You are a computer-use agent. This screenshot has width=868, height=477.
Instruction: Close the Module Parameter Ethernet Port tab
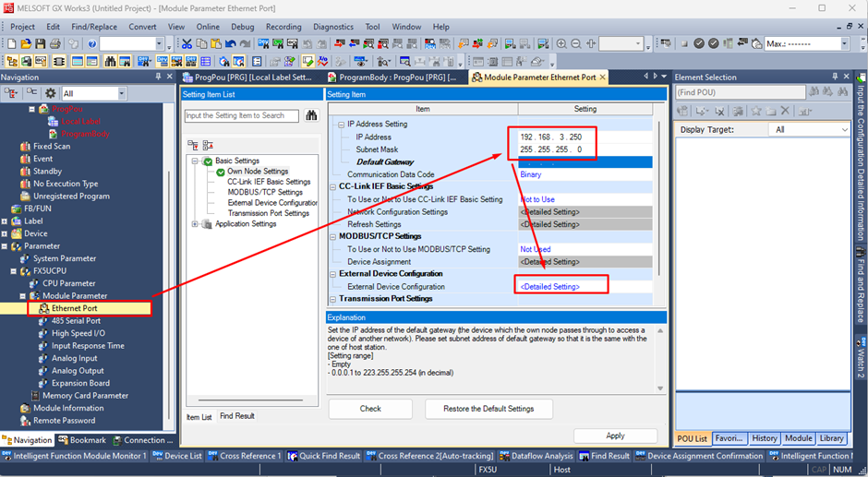[603, 78]
